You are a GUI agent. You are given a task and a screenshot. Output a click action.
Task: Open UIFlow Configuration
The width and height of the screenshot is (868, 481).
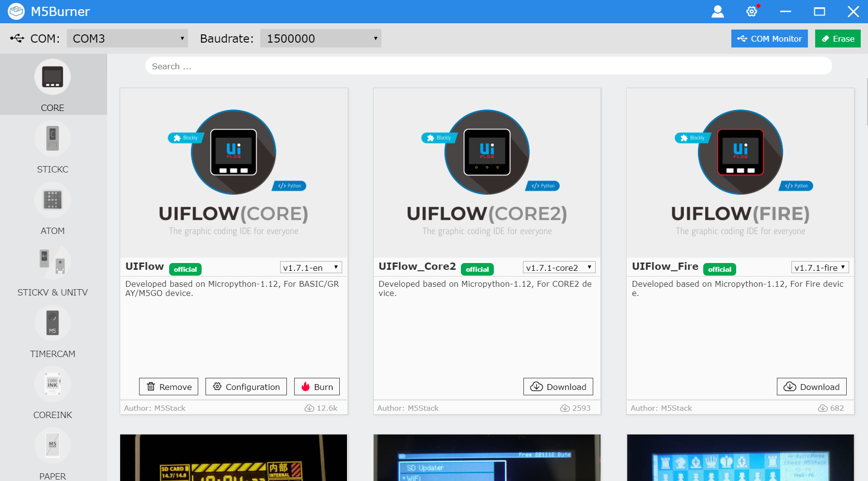tap(246, 387)
